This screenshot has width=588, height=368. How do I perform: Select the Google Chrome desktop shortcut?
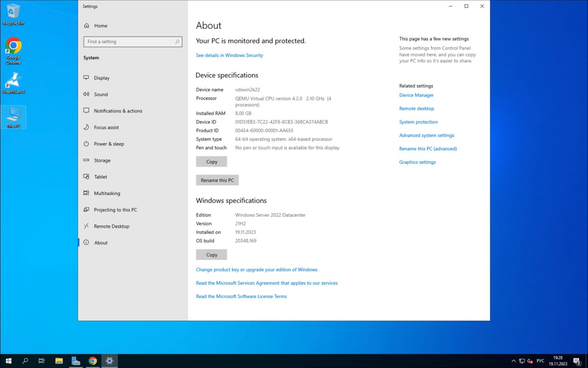tap(13, 51)
